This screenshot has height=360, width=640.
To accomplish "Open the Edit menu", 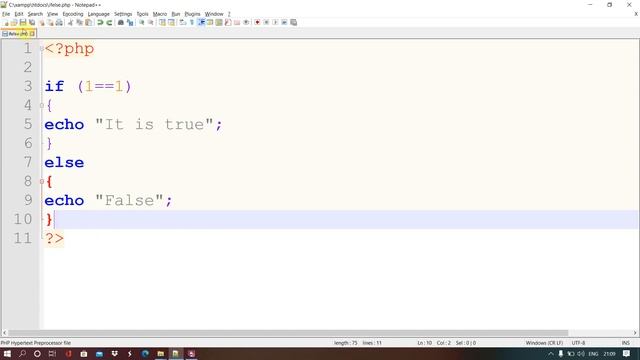I will [x=19, y=14].
